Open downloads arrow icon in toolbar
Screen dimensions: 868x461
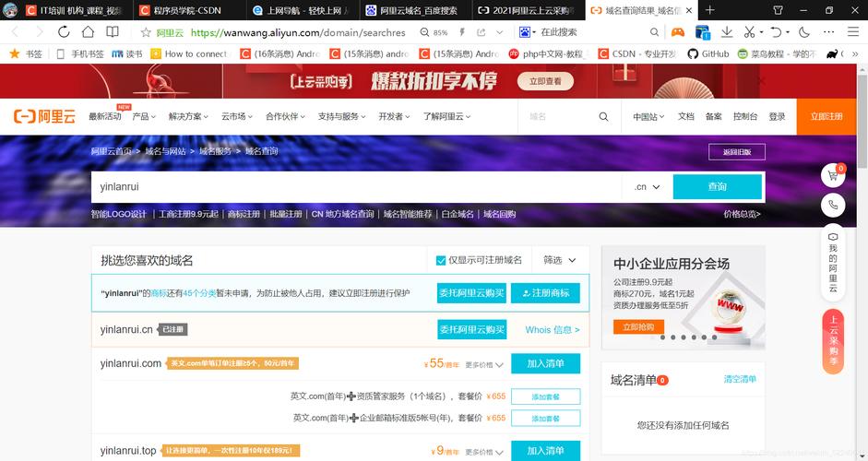point(727,32)
